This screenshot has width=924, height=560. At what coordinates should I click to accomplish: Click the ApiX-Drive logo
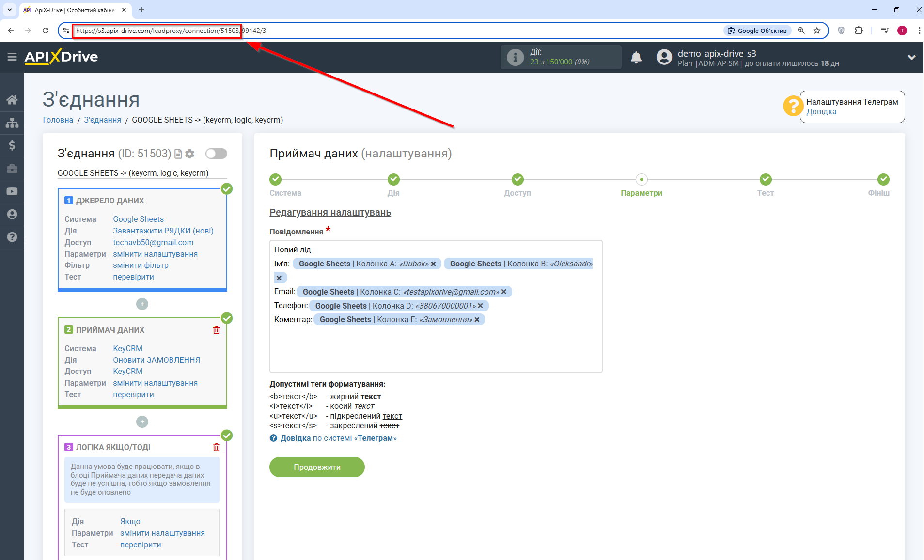point(61,57)
